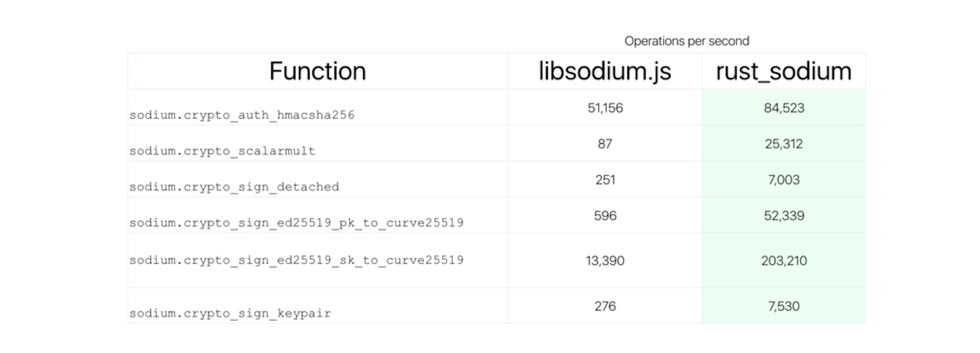Click the Function column header
The width and height of the screenshot is (980, 353).
pos(318,71)
